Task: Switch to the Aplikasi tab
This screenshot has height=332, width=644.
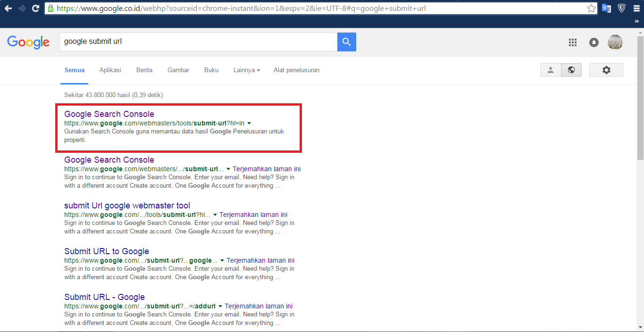Action: [x=110, y=70]
